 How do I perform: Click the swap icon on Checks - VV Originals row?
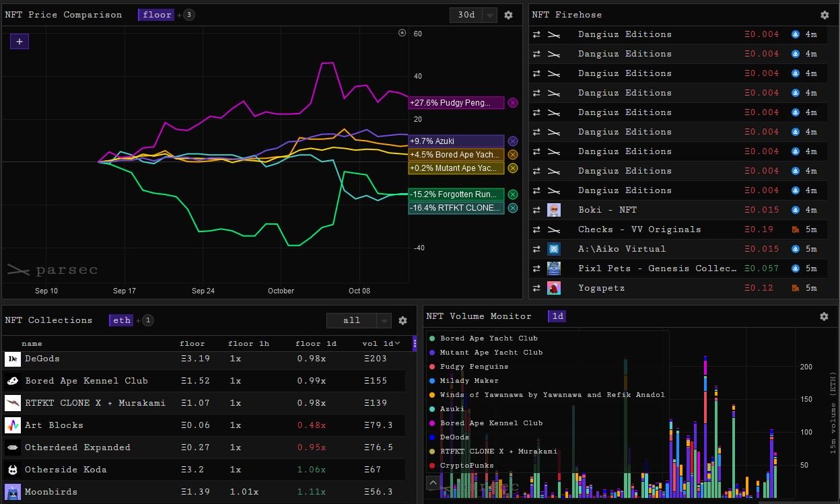(536, 229)
